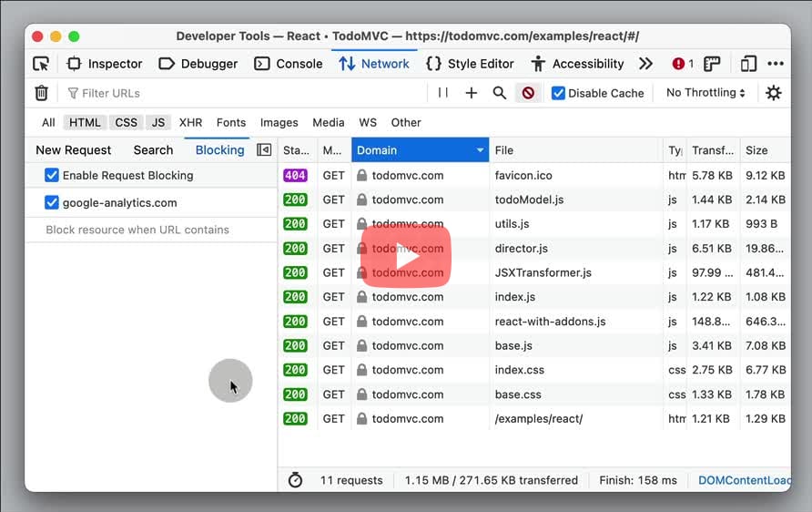Toggle Fonts request filter
The height and width of the screenshot is (512, 812).
point(231,123)
